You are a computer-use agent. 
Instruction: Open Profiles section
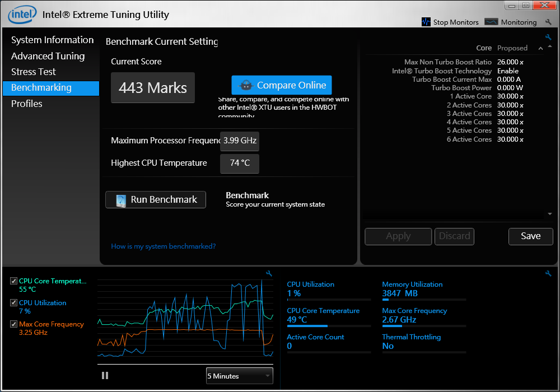(26, 104)
